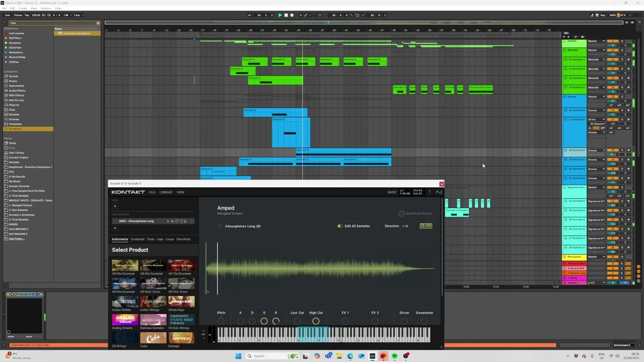Open keyboard mapping view icon

pos(426,226)
